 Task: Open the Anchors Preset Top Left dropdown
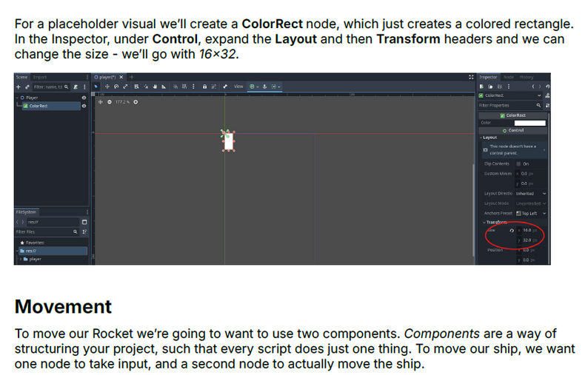(531, 214)
